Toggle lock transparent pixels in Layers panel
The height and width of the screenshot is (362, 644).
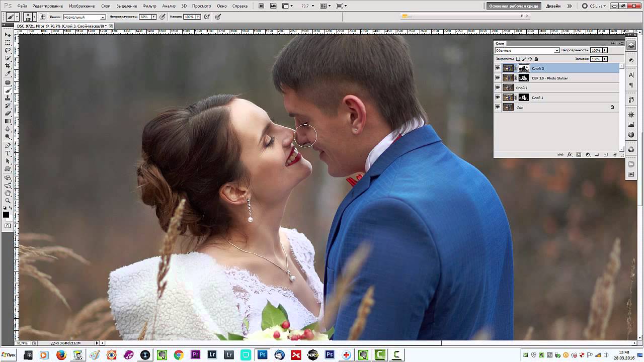pos(518,59)
